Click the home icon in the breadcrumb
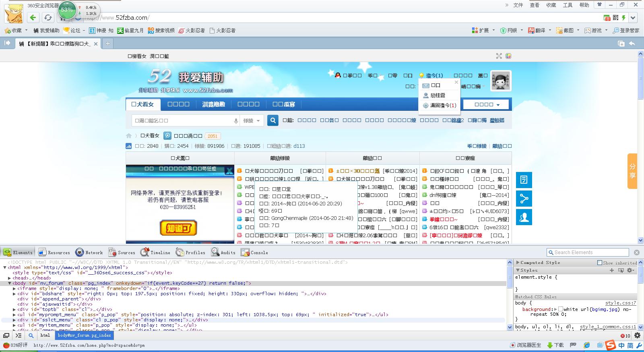The width and height of the screenshot is (644, 352). point(129,136)
